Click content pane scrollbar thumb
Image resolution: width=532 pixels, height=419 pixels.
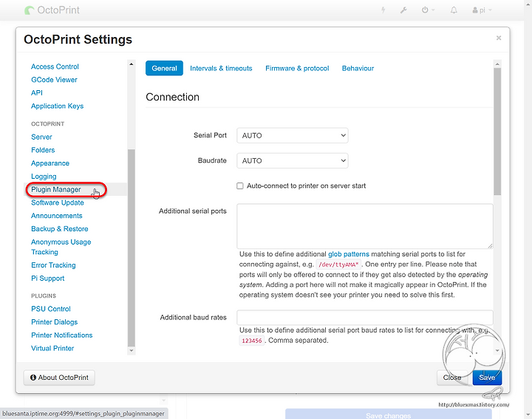pyautogui.click(x=497, y=132)
